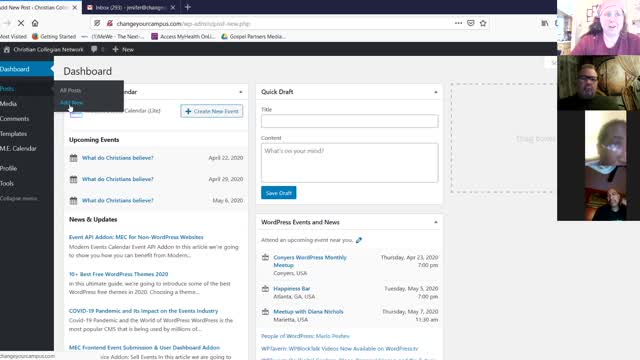The width and height of the screenshot is (640, 360).
Task: Open Happiness Bar meetup link
Action: 291,289
